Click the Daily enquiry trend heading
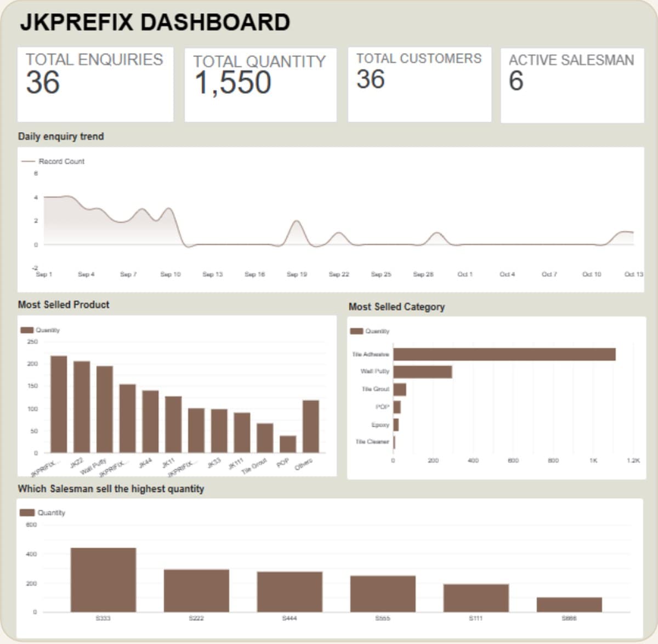 click(61, 136)
